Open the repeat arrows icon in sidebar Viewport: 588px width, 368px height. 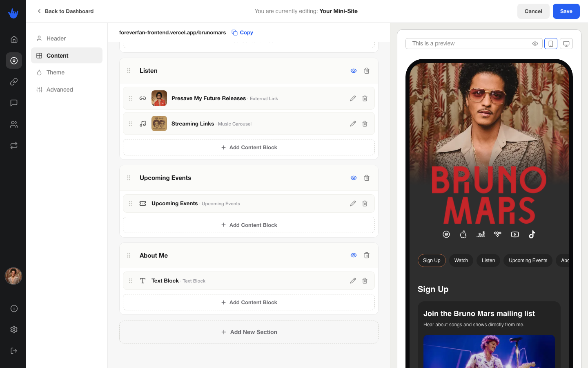pos(14,146)
